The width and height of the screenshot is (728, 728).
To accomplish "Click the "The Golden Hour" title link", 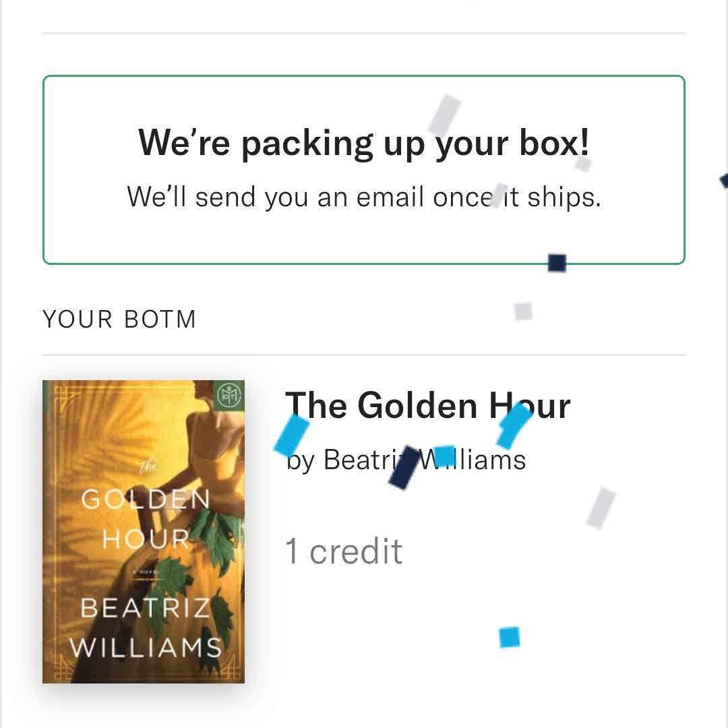I will [x=427, y=406].
